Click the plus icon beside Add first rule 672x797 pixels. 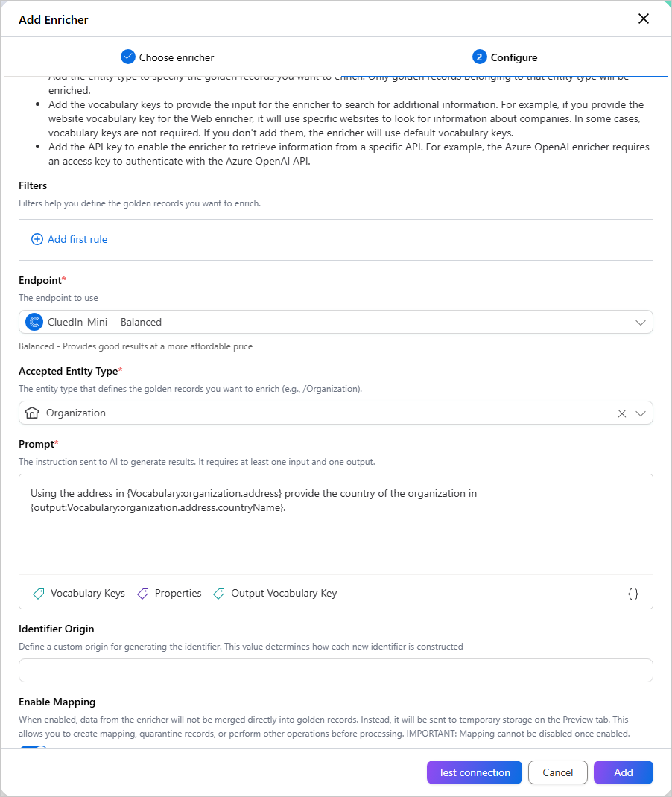point(37,239)
